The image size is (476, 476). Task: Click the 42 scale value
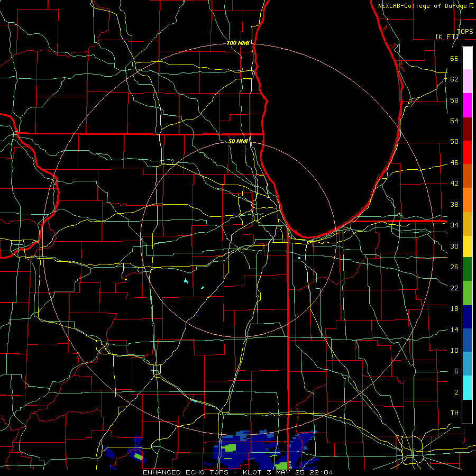(x=454, y=184)
